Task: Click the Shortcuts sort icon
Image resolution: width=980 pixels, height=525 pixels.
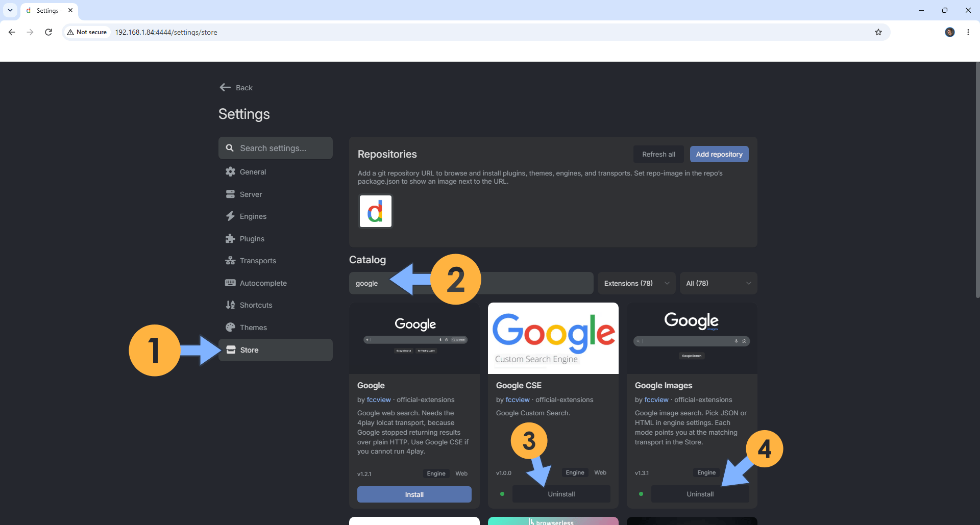Action: 230,305
